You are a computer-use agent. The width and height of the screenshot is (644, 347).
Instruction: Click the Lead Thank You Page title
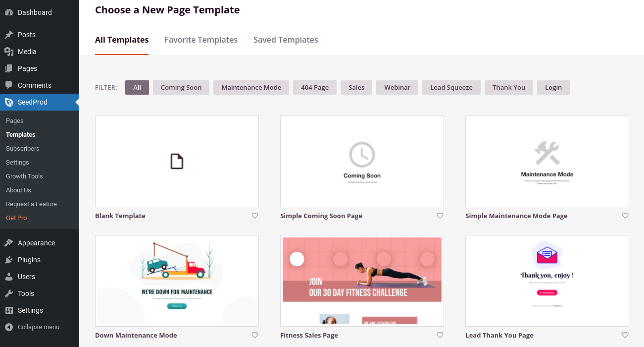tap(499, 336)
